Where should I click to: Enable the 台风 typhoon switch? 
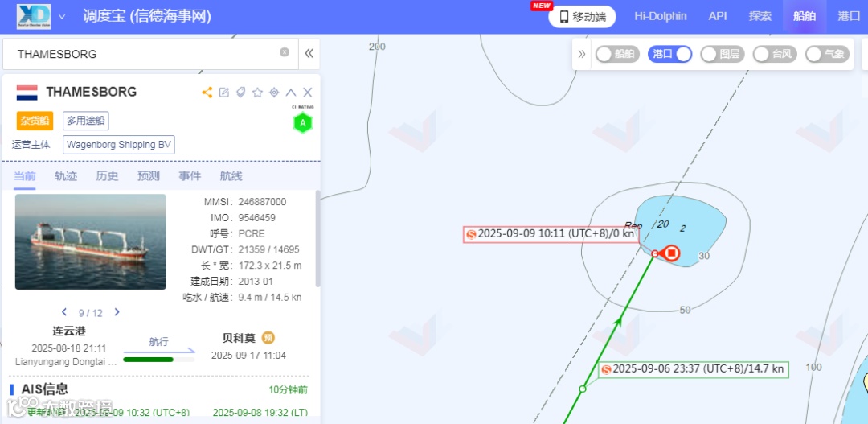[x=775, y=54]
